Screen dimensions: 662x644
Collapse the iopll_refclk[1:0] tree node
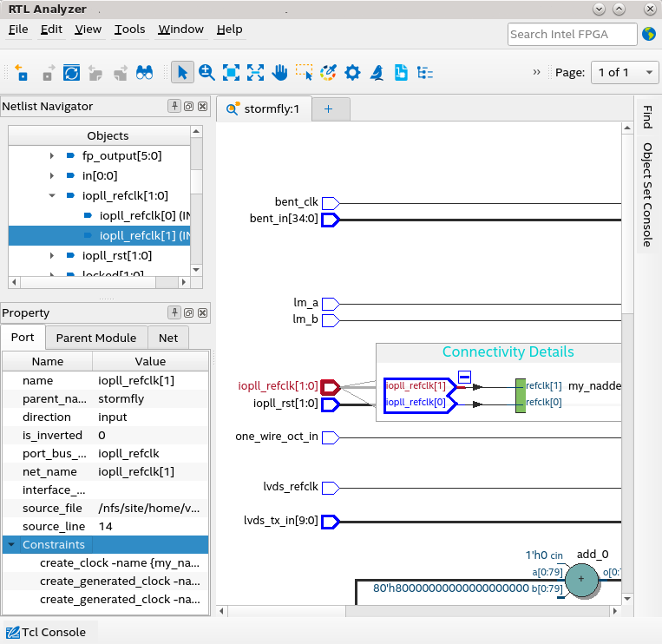52,196
